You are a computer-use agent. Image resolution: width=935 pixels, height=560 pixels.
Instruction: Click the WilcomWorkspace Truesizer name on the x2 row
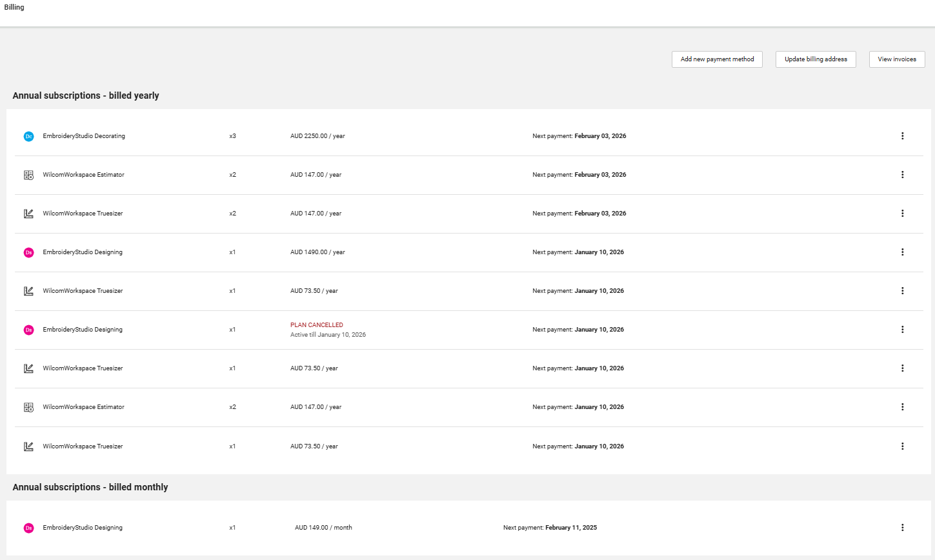(x=83, y=214)
